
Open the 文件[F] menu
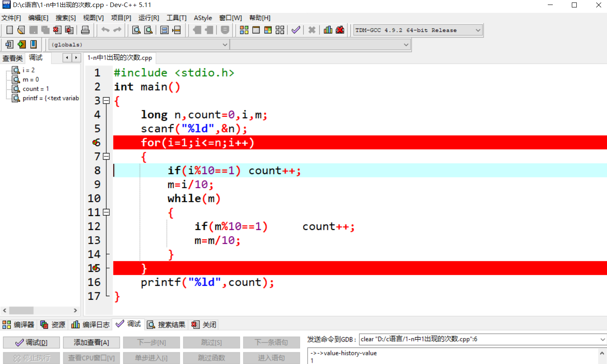pyautogui.click(x=11, y=18)
